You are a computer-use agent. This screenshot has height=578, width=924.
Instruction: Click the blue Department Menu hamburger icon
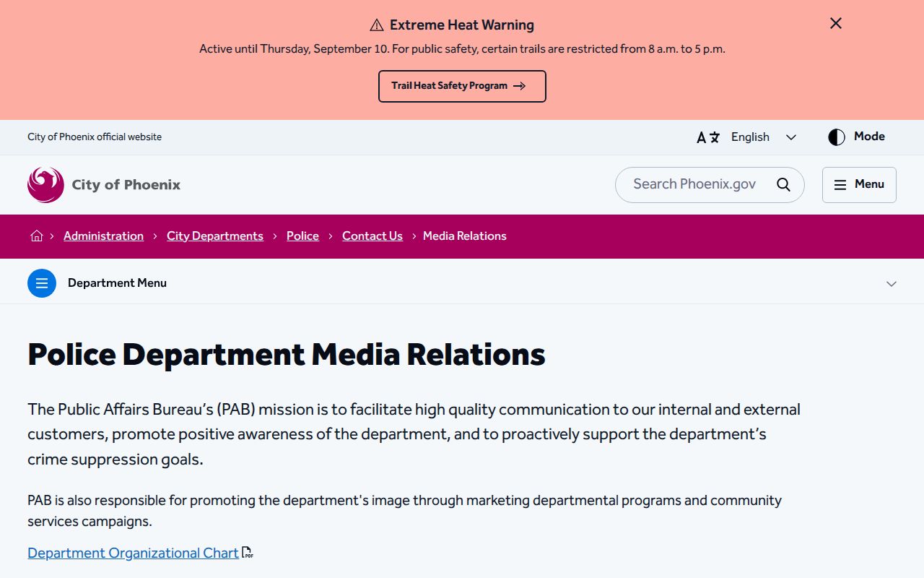pyautogui.click(x=42, y=283)
